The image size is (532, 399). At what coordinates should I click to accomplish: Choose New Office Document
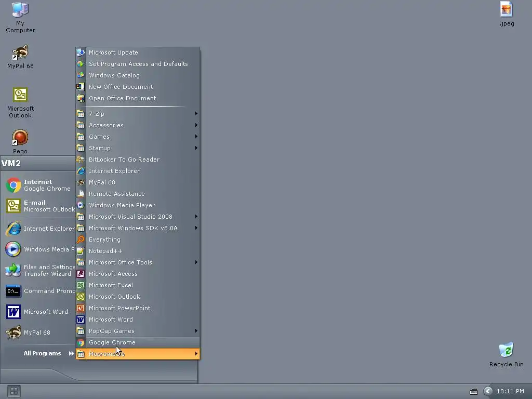(137, 87)
